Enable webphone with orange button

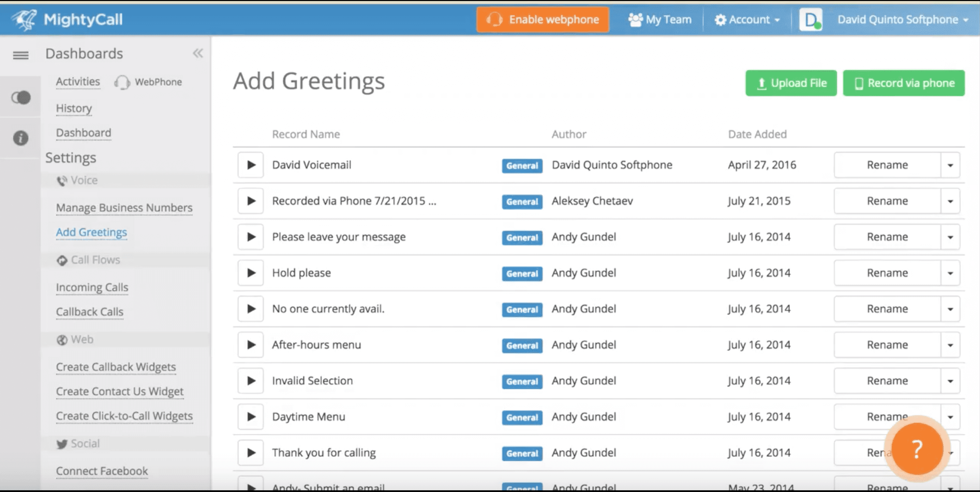pyautogui.click(x=543, y=19)
